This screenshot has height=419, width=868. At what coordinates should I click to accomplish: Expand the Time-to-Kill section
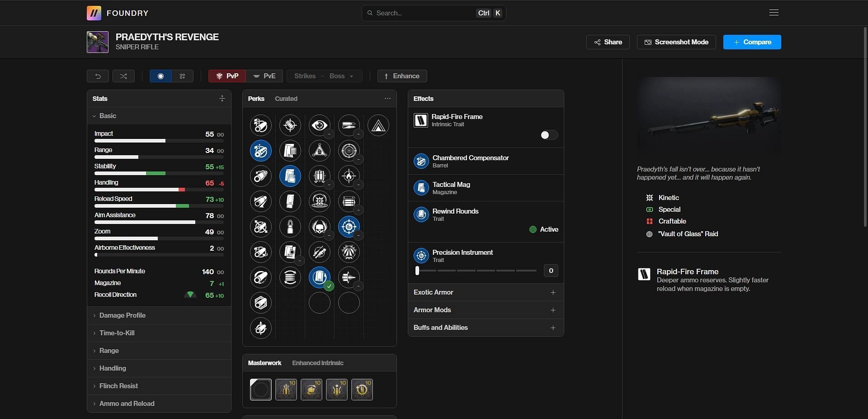[x=159, y=333]
